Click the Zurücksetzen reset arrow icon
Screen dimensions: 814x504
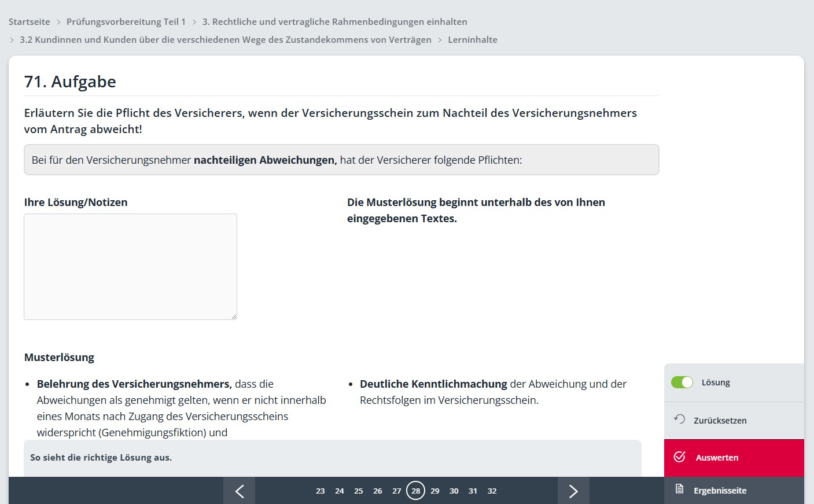(680, 419)
